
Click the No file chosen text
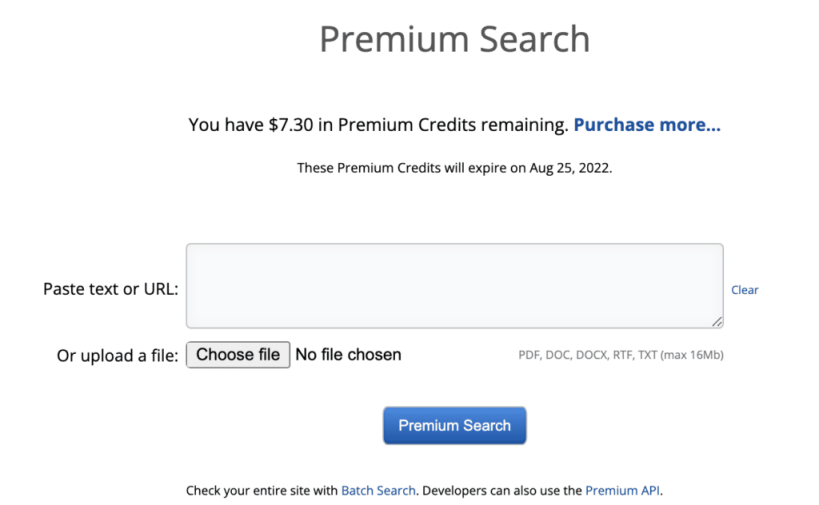point(348,355)
